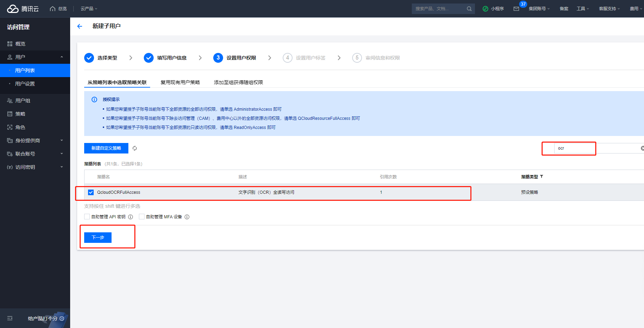Open the 小程序 mini program icon

(485, 9)
